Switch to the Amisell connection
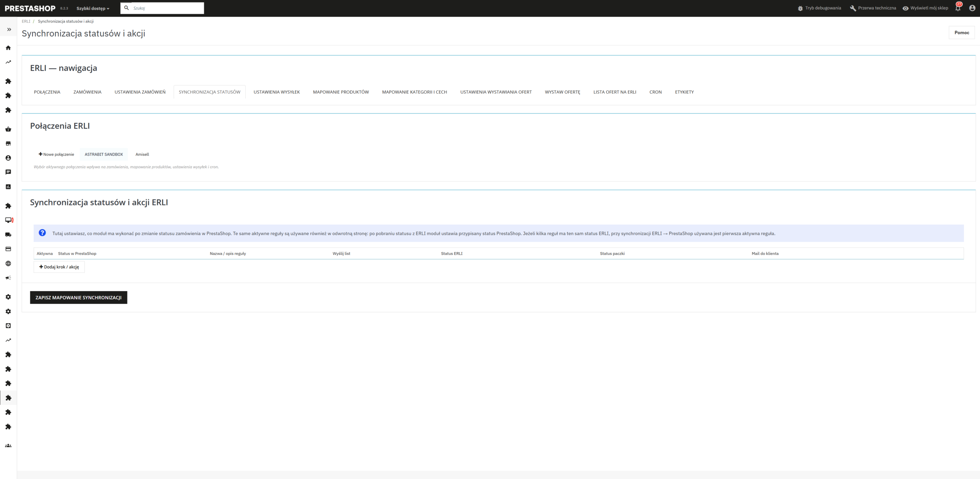980x479 pixels. pos(142,154)
